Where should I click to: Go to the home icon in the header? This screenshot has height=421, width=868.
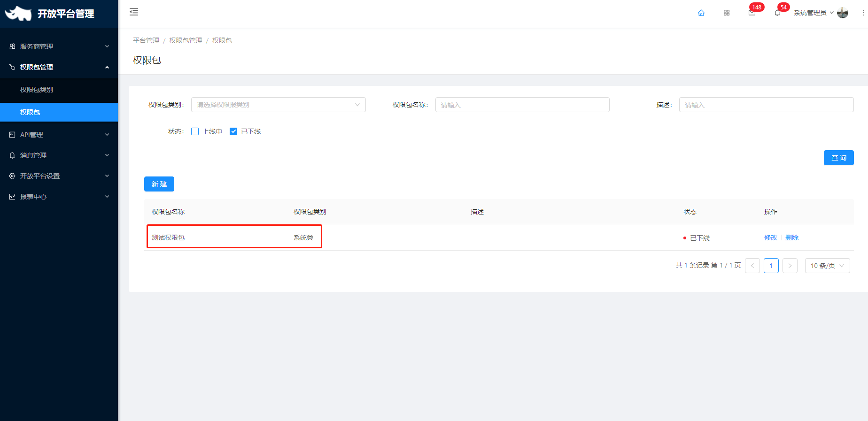(701, 13)
